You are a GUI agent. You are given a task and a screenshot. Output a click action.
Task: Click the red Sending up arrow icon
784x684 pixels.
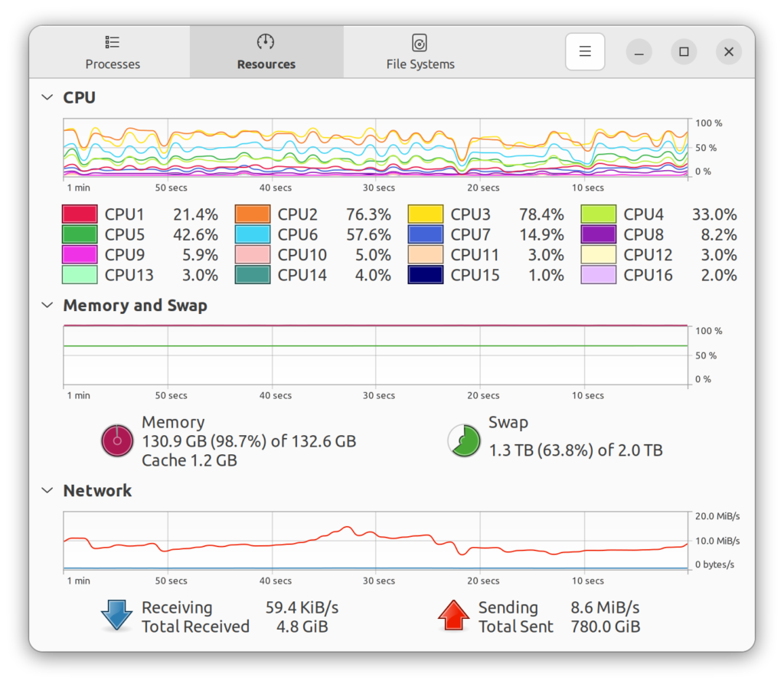point(453,616)
